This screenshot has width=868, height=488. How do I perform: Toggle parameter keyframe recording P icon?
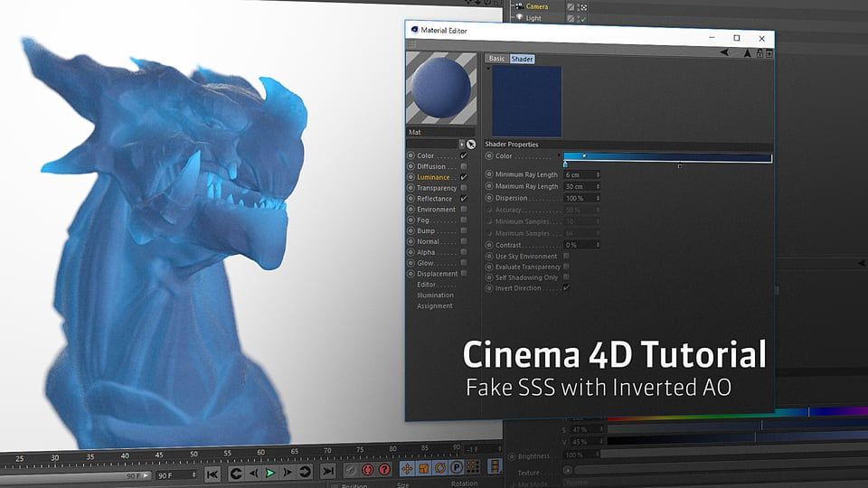(x=456, y=467)
